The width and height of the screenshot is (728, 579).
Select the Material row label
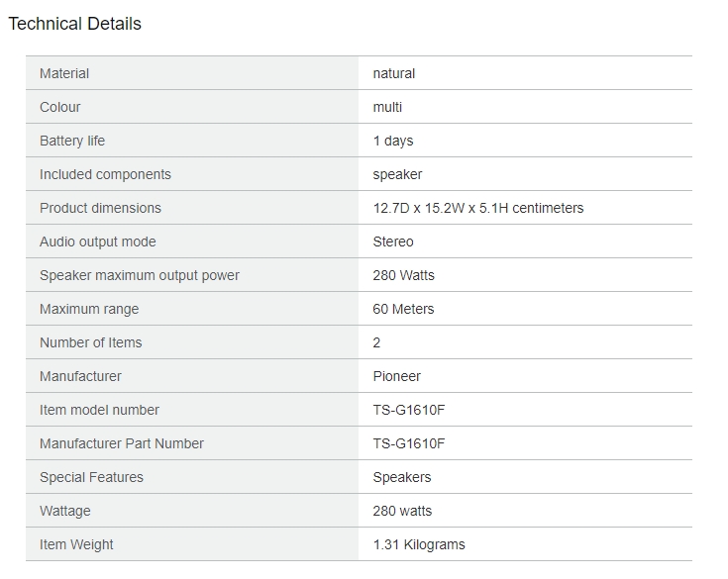pyautogui.click(x=64, y=73)
